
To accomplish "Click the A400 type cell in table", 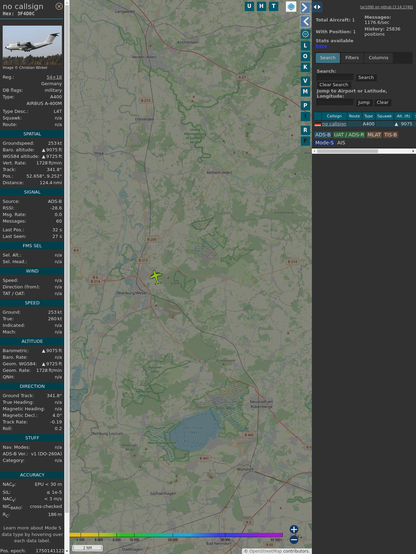I will pyautogui.click(x=369, y=124).
